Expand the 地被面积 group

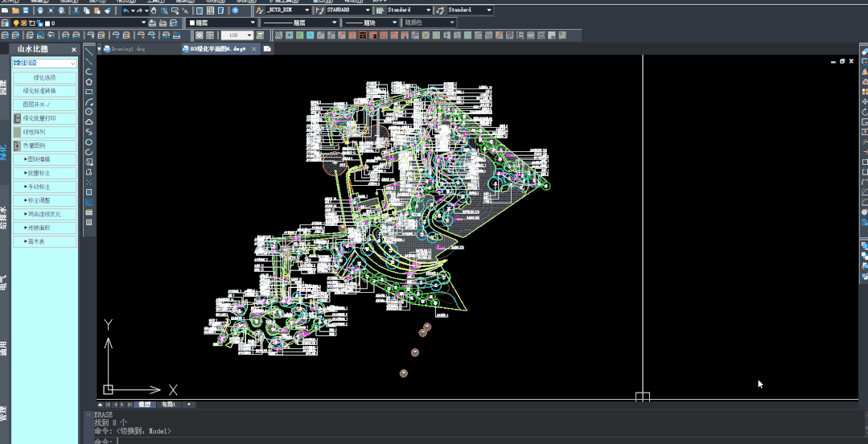click(45, 228)
